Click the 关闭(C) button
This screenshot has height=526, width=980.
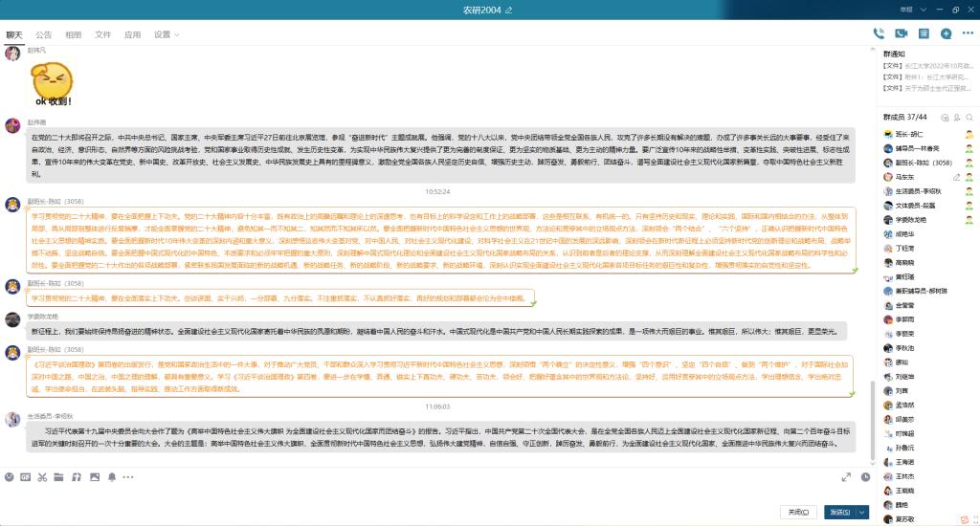coord(798,512)
